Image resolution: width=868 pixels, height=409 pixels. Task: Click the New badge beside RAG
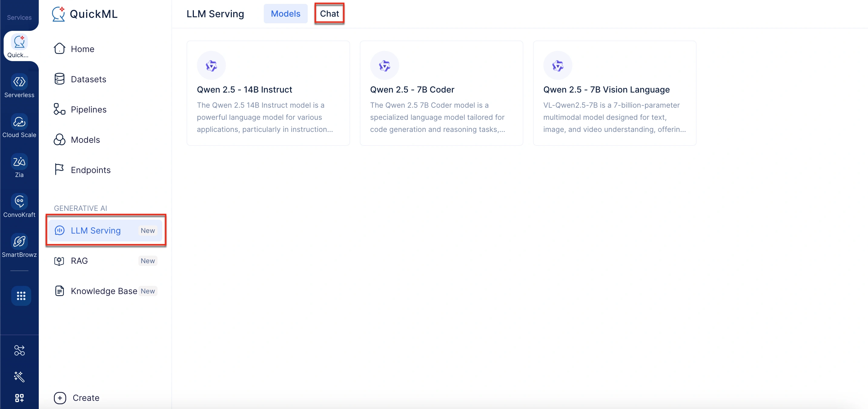[x=147, y=261]
